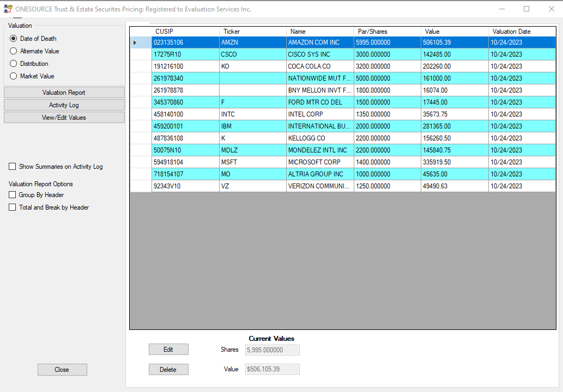Click the INTEL CORP name cell
The height and width of the screenshot is (392, 563).
(x=320, y=114)
